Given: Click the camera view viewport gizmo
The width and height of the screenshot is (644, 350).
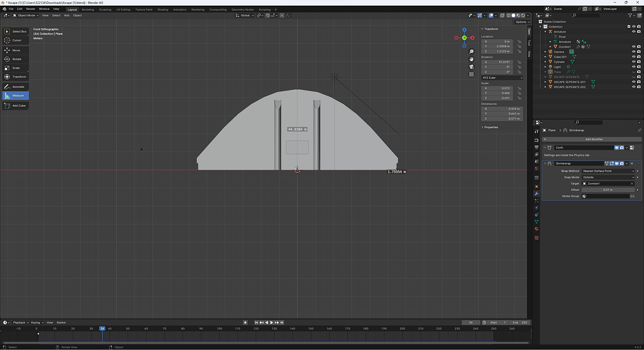Looking at the screenshot, I should 472,67.
